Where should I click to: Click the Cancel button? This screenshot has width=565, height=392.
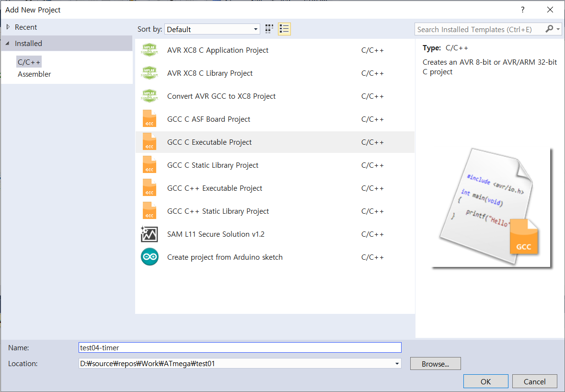coord(535,381)
